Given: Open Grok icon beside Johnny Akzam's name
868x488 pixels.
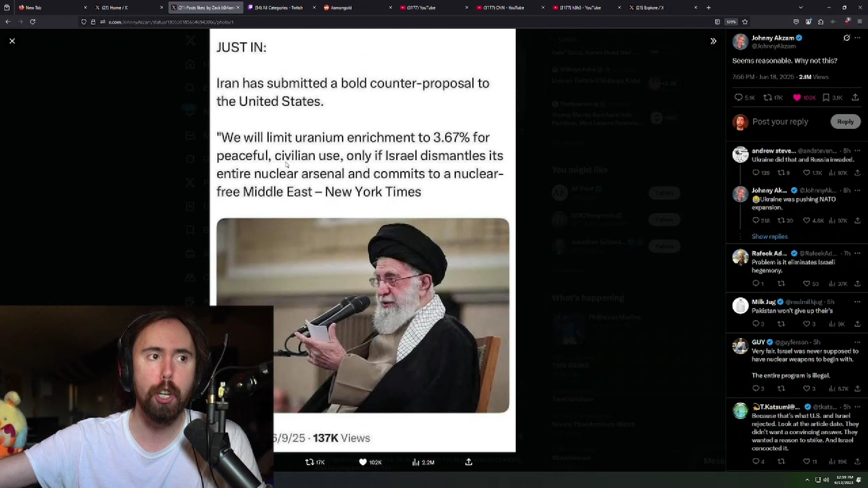Looking at the screenshot, I should click(x=847, y=38).
